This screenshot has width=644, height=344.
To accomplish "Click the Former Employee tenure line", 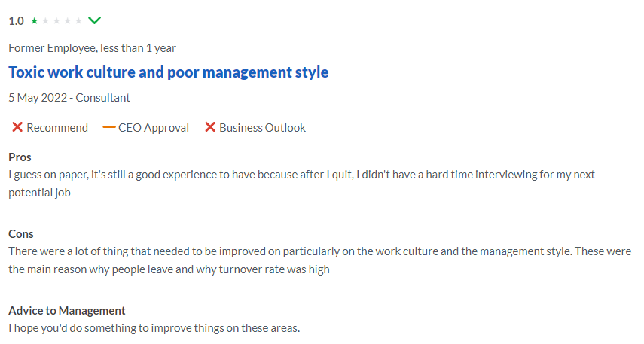I will click(x=92, y=48).
